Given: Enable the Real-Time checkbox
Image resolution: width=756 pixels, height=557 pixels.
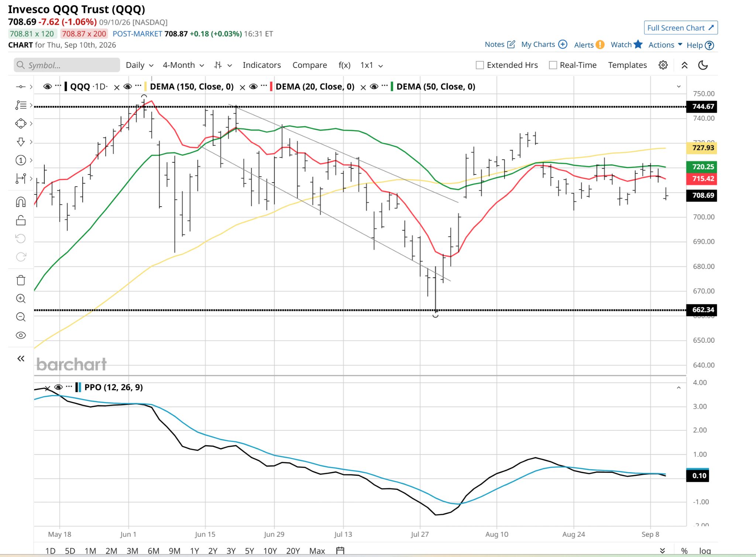Looking at the screenshot, I should (553, 65).
